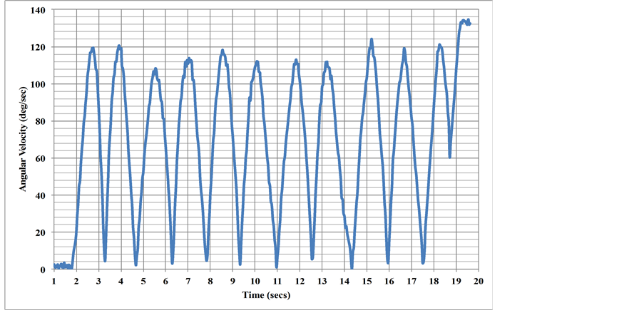
Task: Select the "Angular Velocity (deg/sec)" y-axis title
Action: click(x=22, y=139)
